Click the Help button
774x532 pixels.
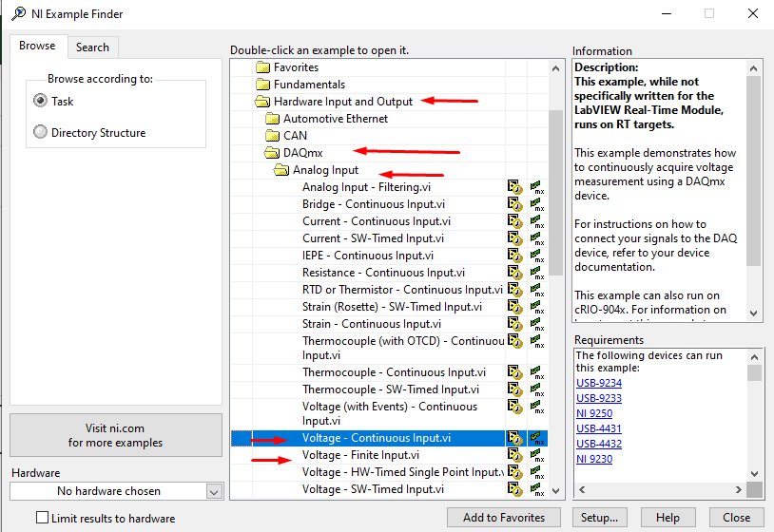coord(668,517)
